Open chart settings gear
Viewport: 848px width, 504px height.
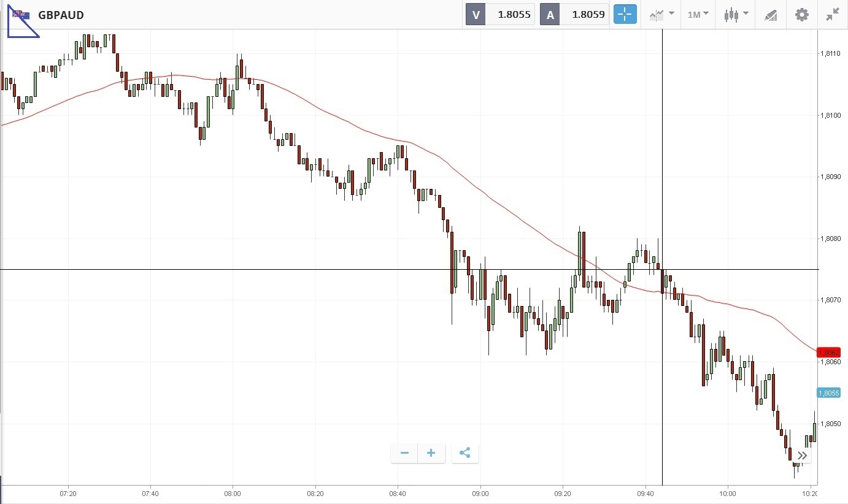point(801,15)
